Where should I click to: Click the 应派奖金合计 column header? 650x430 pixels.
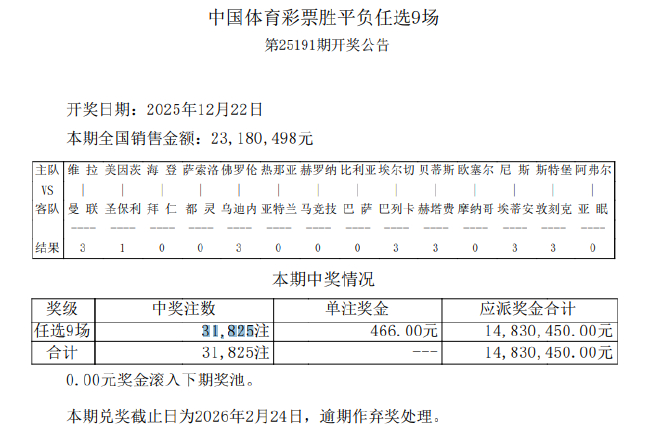click(x=528, y=309)
